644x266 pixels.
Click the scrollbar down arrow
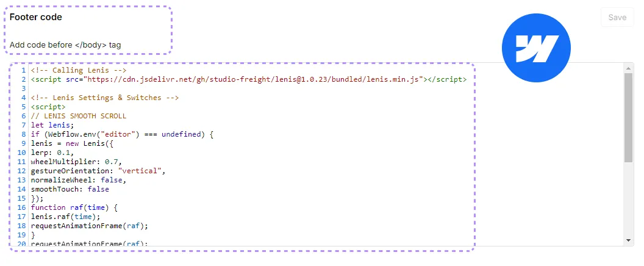point(628,240)
